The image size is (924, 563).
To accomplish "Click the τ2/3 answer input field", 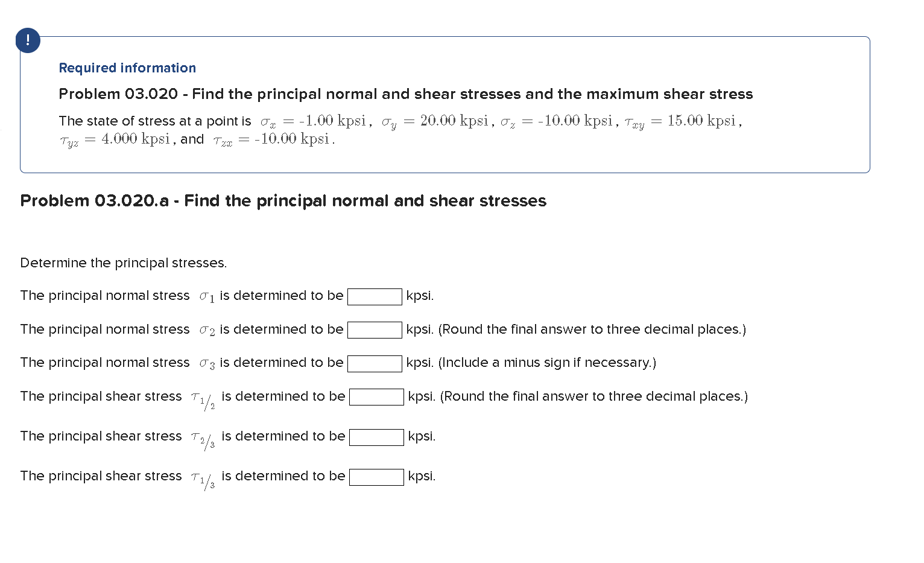I will pyautogui.click(x=376, y=436).
